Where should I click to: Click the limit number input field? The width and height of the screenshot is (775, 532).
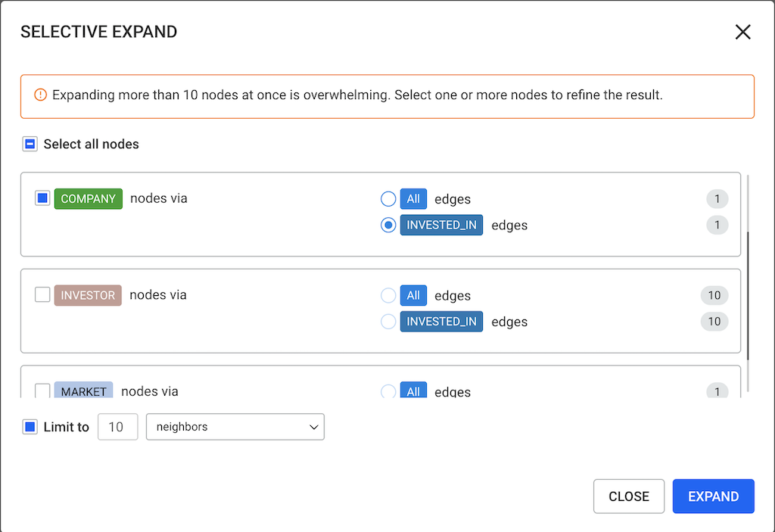117,427
